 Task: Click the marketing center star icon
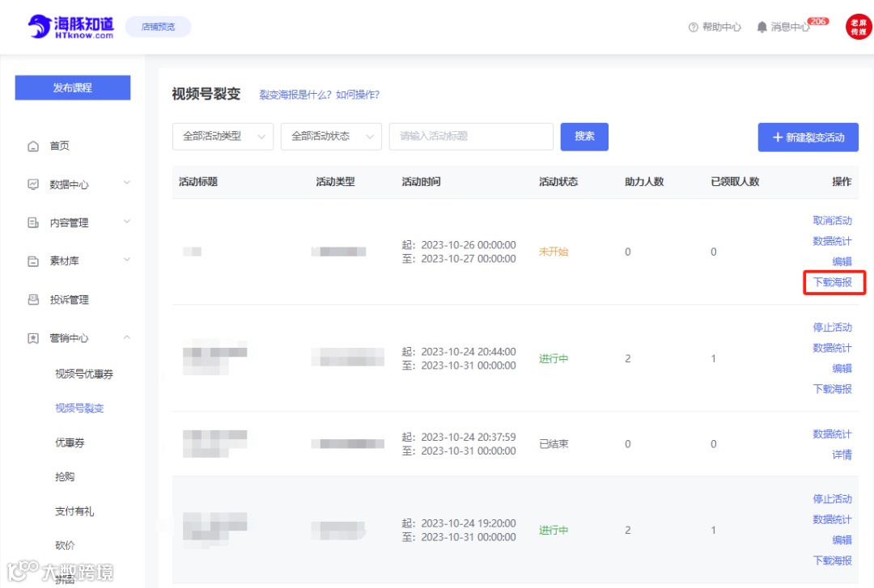33,338
